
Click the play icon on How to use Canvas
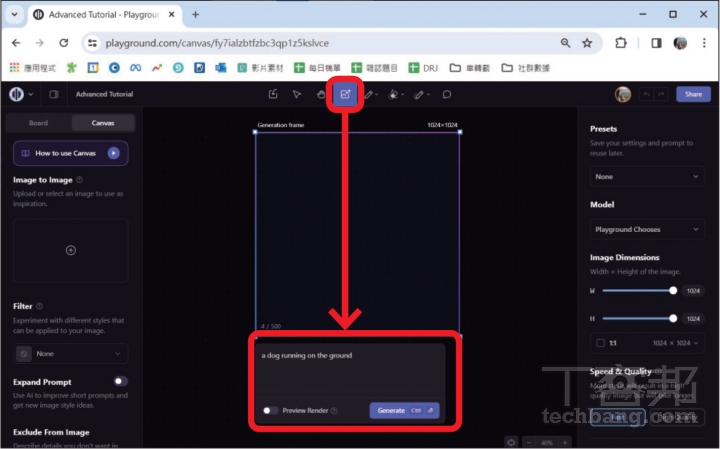113,153
